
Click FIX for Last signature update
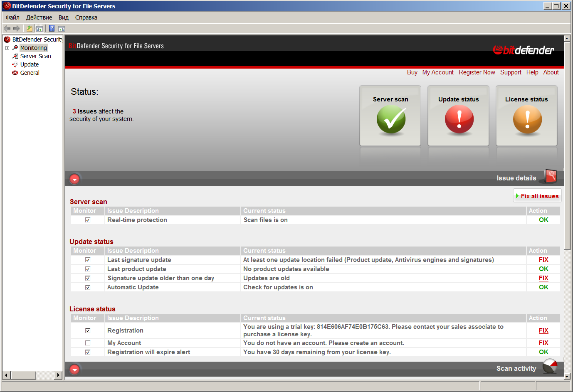point(543,260)
